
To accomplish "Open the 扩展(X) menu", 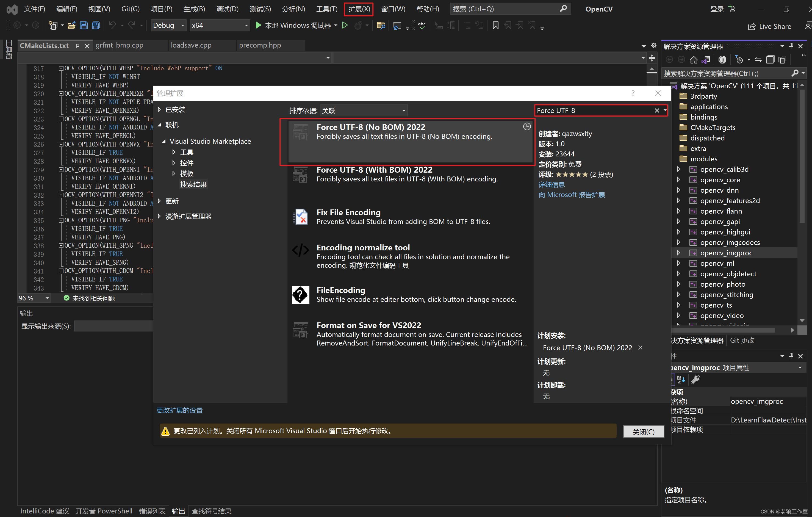I will 359,9.
